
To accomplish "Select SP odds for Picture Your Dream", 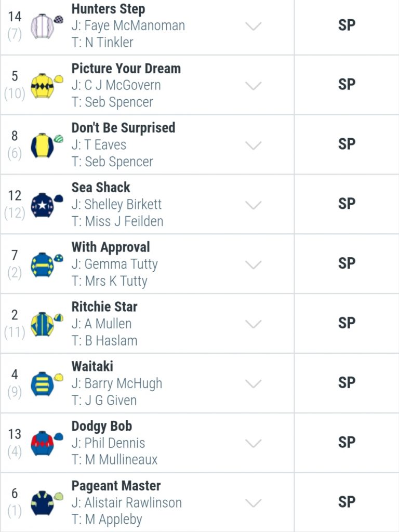I will pos(347,85).
